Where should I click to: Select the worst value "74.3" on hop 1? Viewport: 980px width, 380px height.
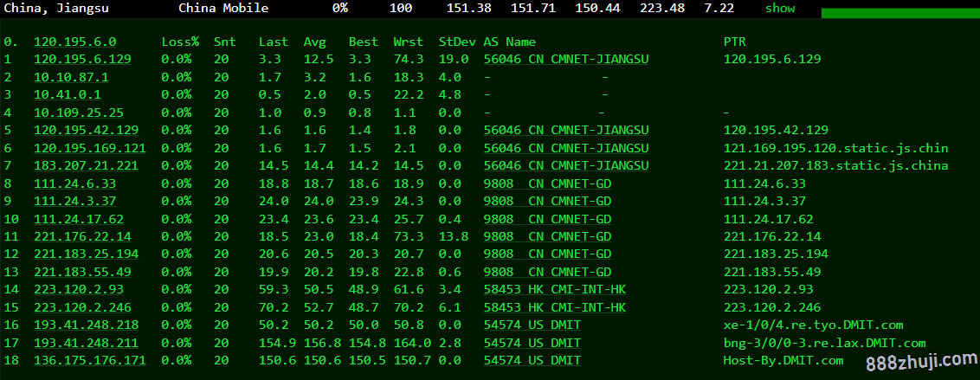click(409, 60)
